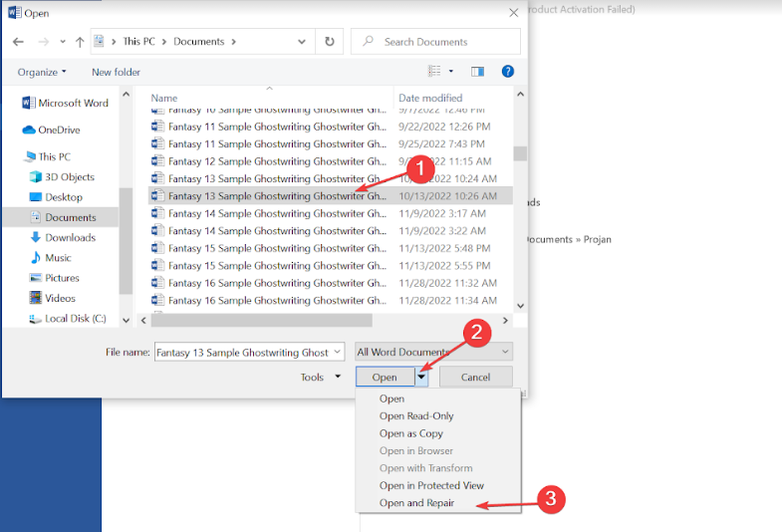Select Fantasy 15 file modified 5:48 PM
This screenshot has width=782, height=532.
tap(330, 248)
